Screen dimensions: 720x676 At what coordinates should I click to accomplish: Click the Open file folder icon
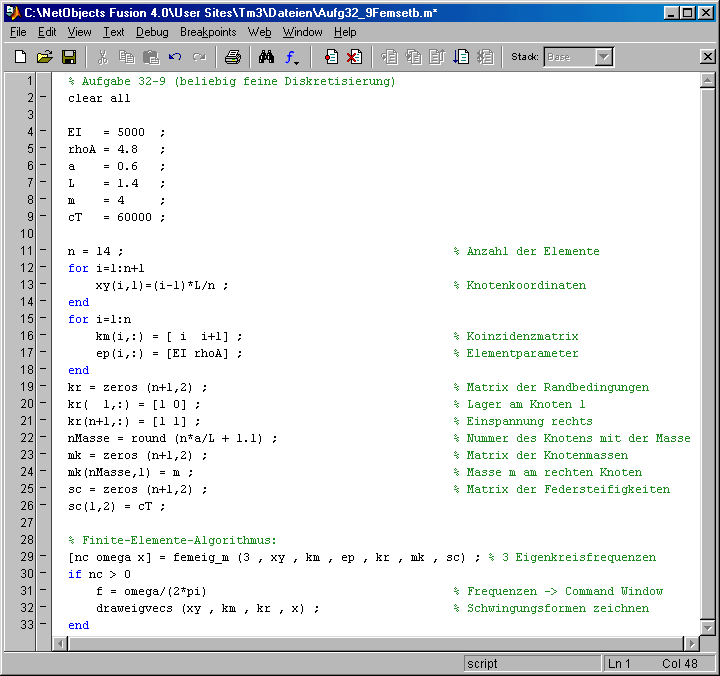point(44,57)
